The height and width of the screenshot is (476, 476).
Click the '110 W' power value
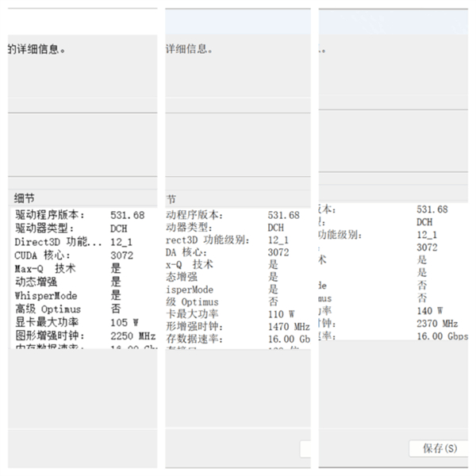281,314
